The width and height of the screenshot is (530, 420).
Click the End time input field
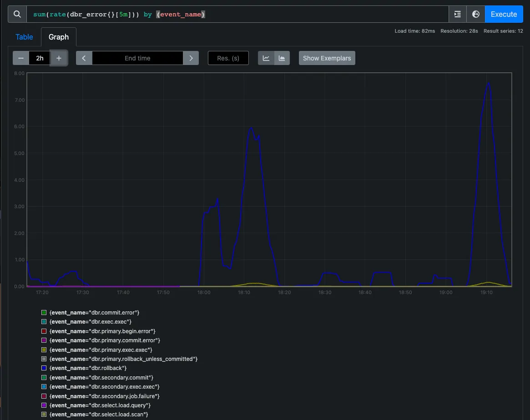(x=137, y=58)
